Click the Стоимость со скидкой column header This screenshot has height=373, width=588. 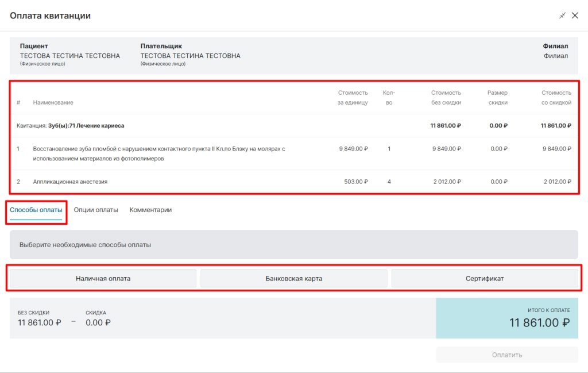pos(556,98)
